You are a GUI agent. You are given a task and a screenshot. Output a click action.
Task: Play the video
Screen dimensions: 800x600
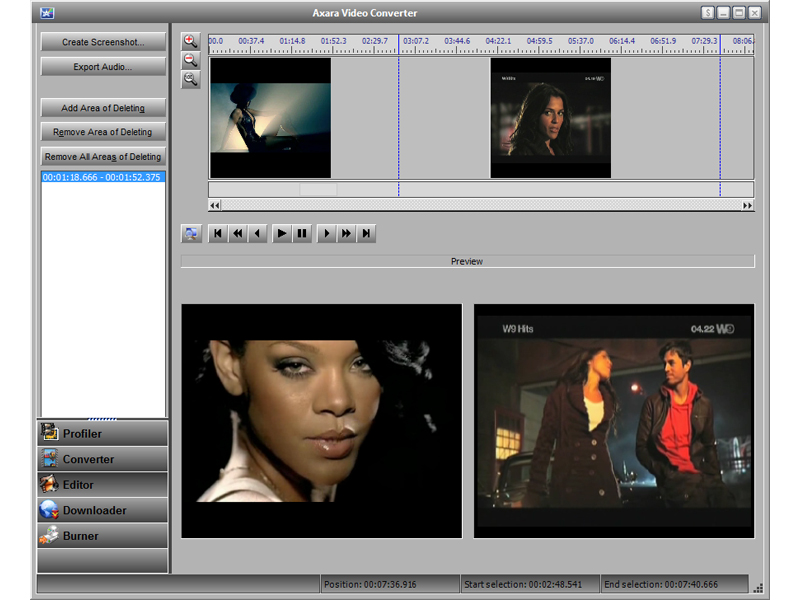click(x=282, y=234)
